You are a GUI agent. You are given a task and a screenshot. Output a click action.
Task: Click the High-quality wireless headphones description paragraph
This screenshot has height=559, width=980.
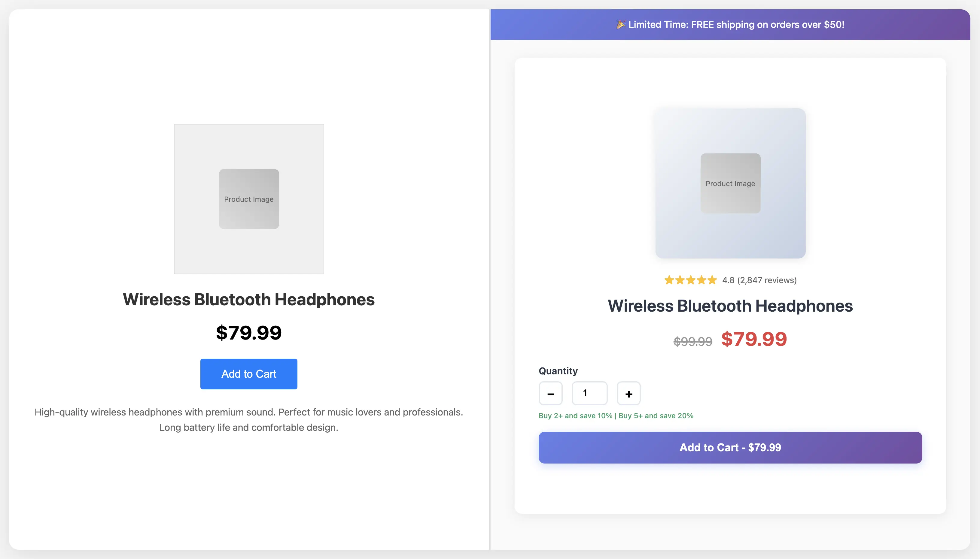(248, 420)
